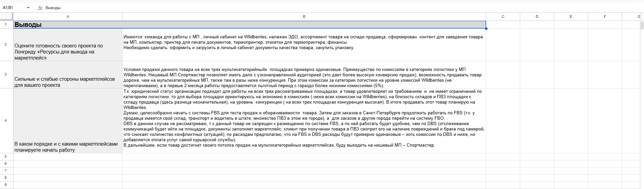Image resolution: width=644 pixels, height=189 pixels.
Task: Open the name box dropdown arrow
Action: click(x=28, y=8)
